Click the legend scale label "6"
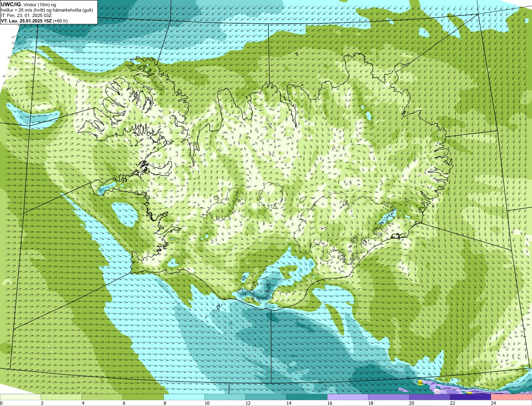 124,403
